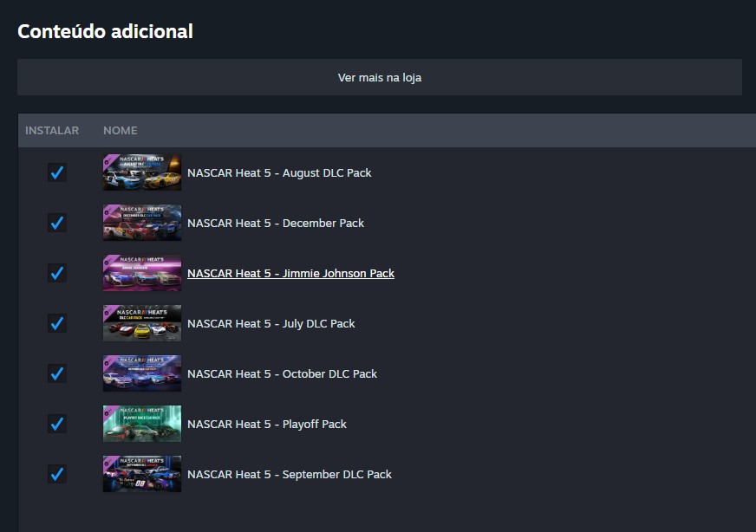Viewport: 756px width, 532px height.
Task: Select the Playoff Pack thumbnail image
Action: point(142,424)
